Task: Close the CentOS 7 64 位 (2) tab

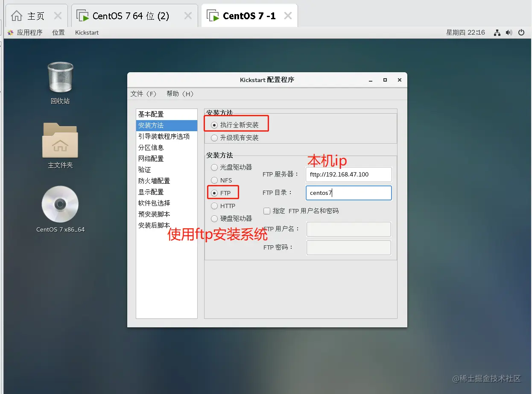Action: [188, 16]
